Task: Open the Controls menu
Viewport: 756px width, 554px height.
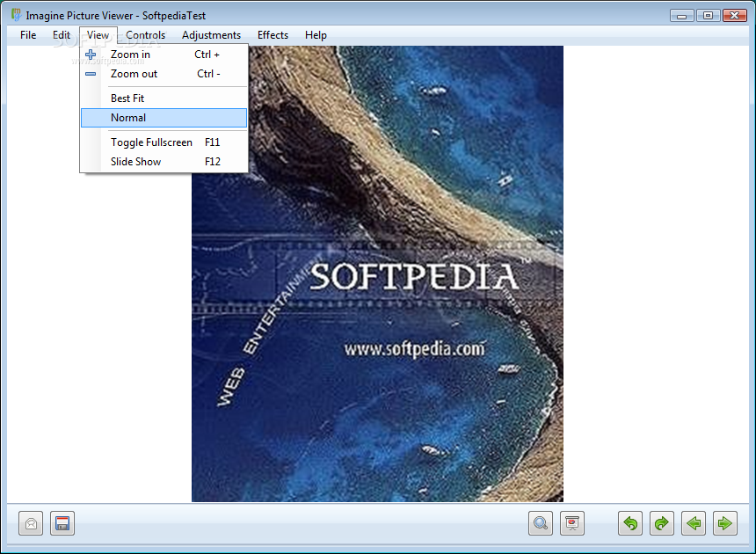Action: coord(145,35)
